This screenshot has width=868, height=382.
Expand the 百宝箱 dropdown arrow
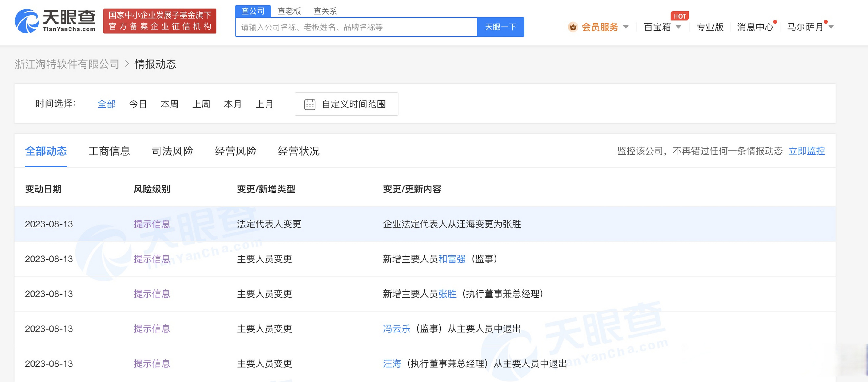(x=679, y=27)
